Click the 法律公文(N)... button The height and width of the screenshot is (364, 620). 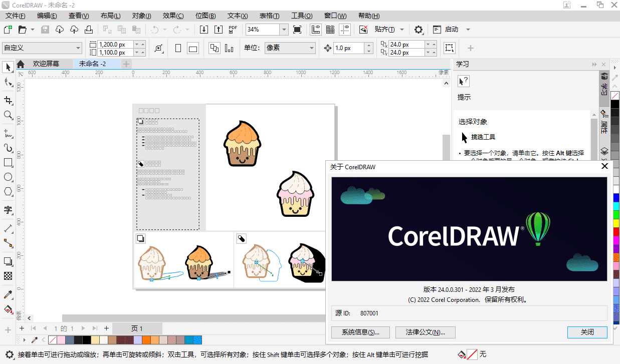426,332
